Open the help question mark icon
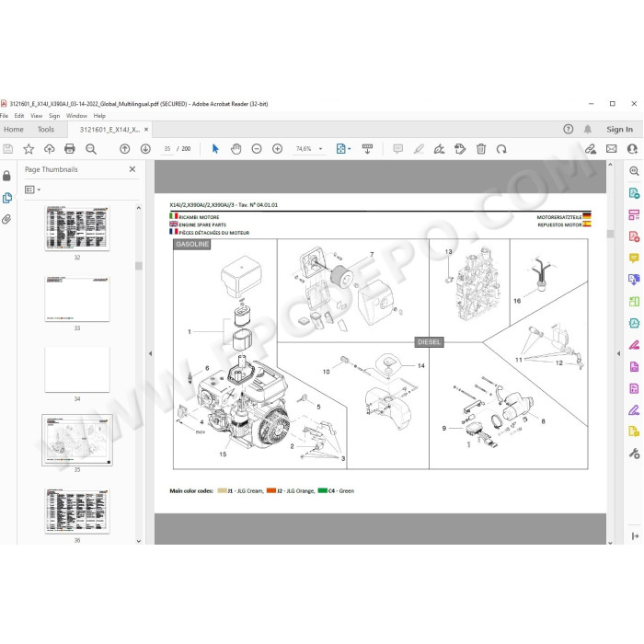 click(568, 130)
